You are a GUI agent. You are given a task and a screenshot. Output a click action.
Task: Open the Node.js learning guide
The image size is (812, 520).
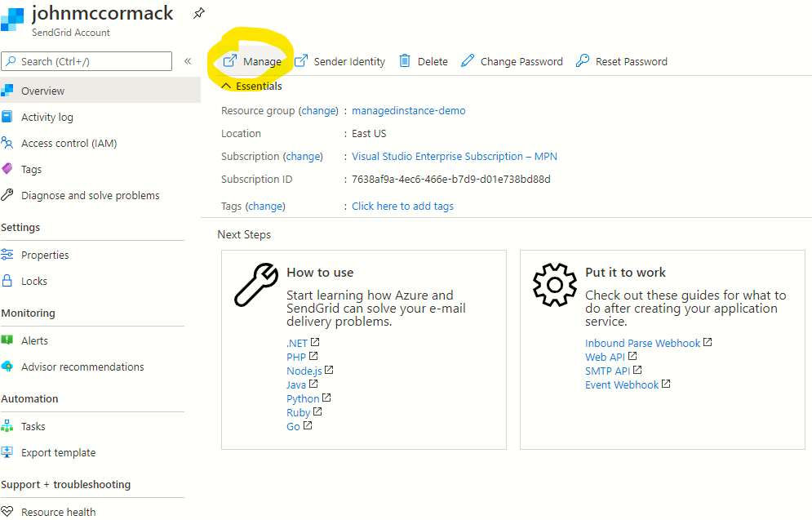click(x=304, y=371)
